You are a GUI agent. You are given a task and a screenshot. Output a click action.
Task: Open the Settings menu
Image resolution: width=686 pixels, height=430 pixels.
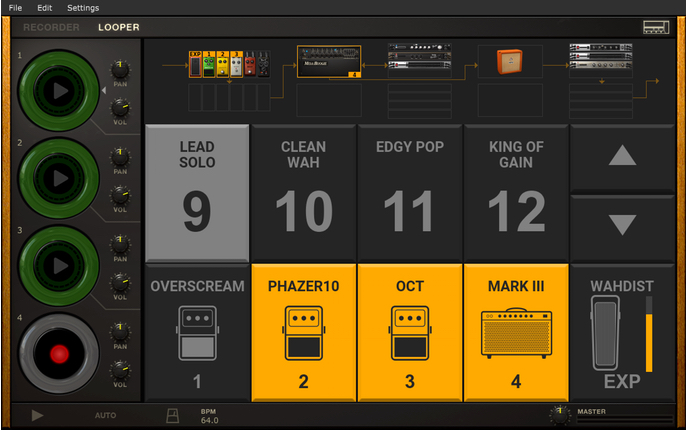pos(83,8)
